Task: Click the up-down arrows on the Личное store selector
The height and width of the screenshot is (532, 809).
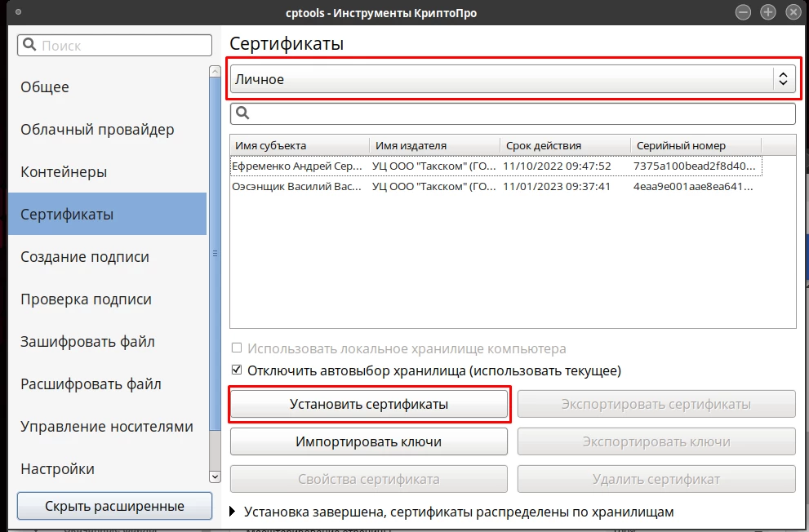Action: click(x=783, y=79)
